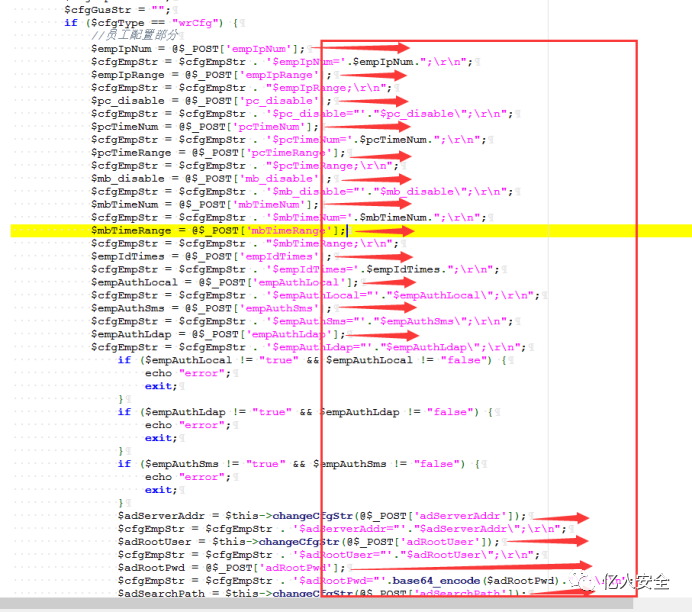Click the line appending '$pcTimeNum=' to $cfgEmpStr
Image resolution: width=692 pixels, height=612 pixels.
[288, 139]
